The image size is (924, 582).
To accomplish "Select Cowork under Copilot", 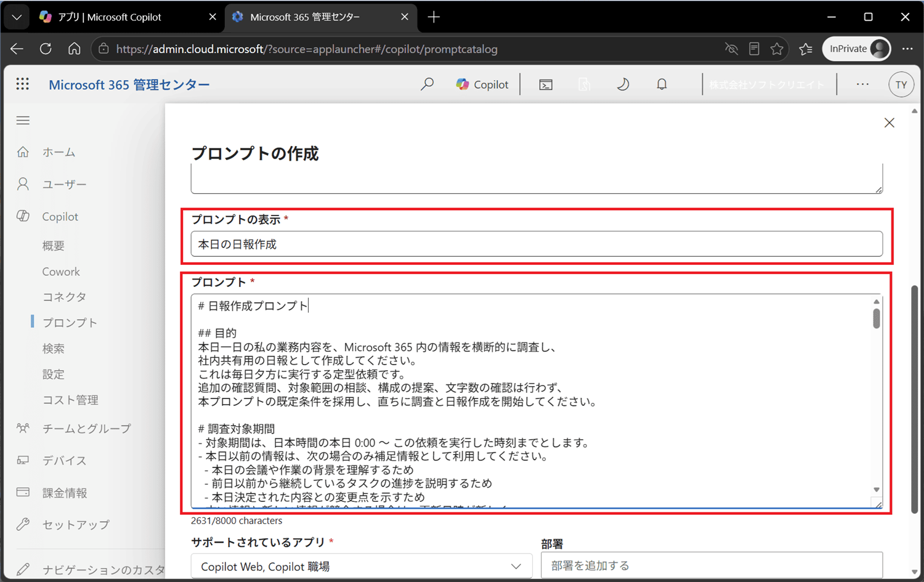I will (x=61, y=272).
